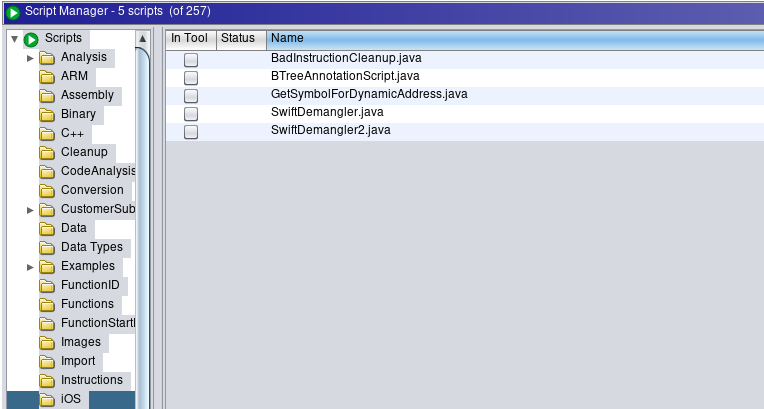The height and width of the screenshot is (409, 764).
Task: Expand the Examples folder arrow
Action: pyautogui.click(x=30, y=267)
